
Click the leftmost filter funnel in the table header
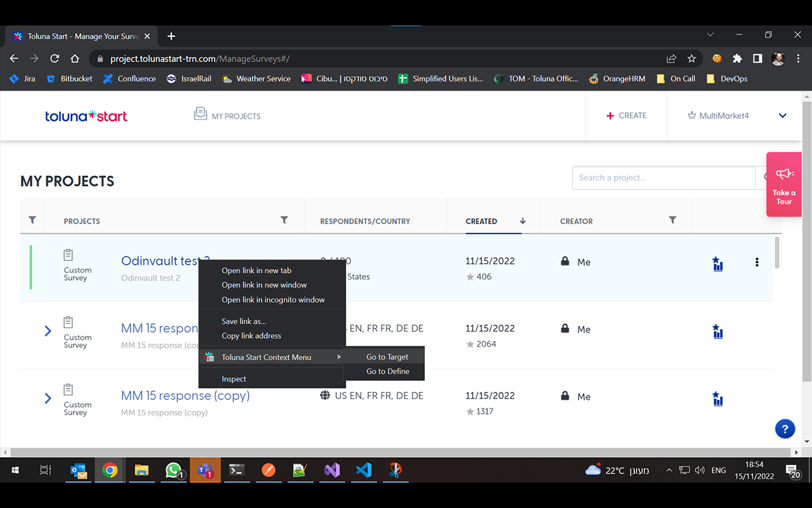click(x=32, y=219)
